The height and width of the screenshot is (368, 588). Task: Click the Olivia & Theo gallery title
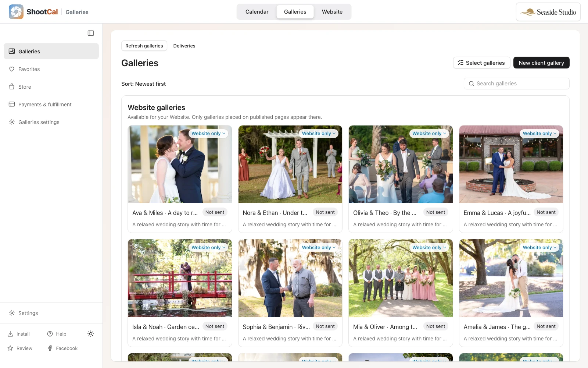385,213
